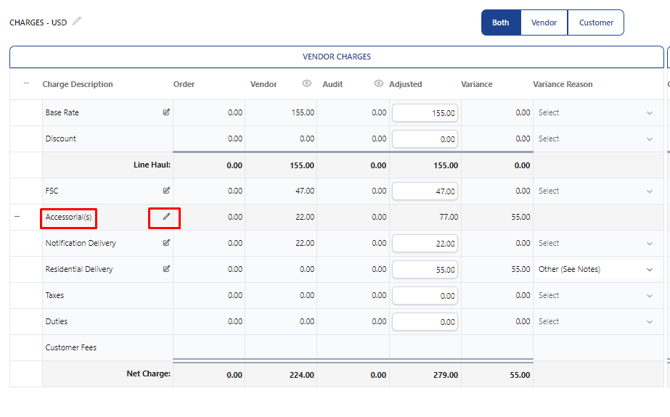Open Variance Reason dropdown for FSC
Screen dimensions: 670x417
pos(596,191)
